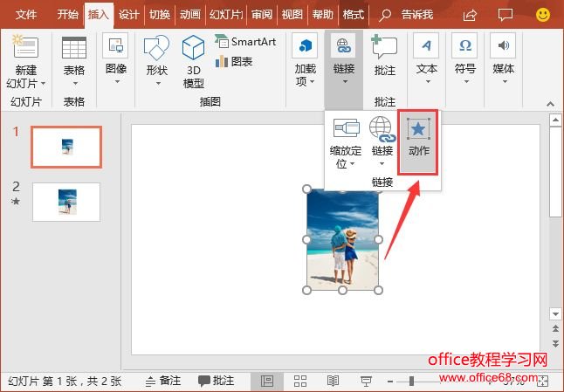Open the Table (表格) insert icon
This screenshot has height=392, width=564.
tap(74, 47)
